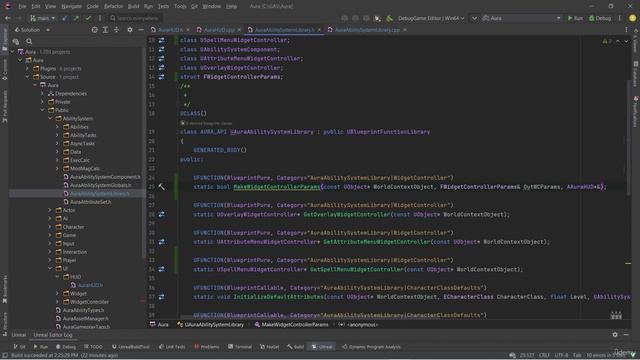The width and height of the screenshot is (640, 360).
Task: Open the Git menu in the menu bar
Action: pyautogui.click(x=194, y=6)
